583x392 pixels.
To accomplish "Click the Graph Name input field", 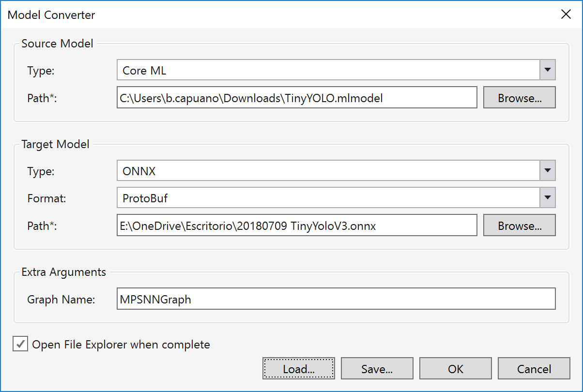I will pos(336,299).
